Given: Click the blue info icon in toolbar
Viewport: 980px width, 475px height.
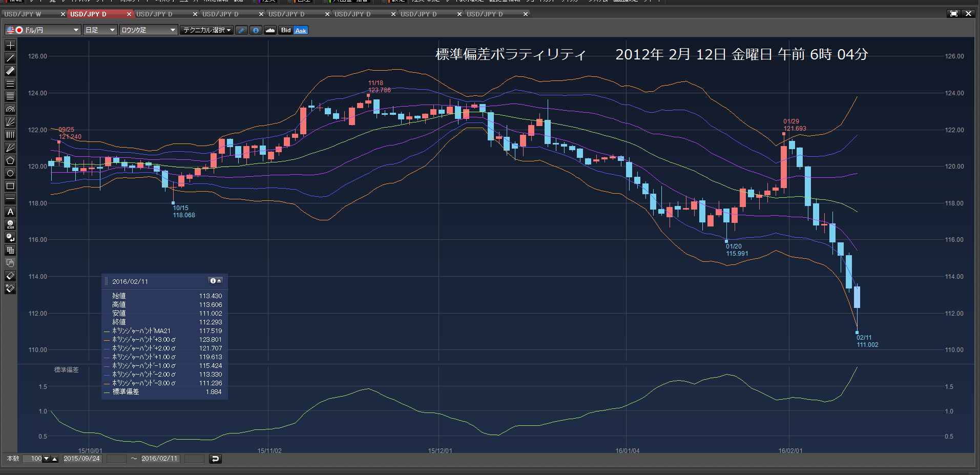Looking at the screenshot, I should tap(256, 30).
